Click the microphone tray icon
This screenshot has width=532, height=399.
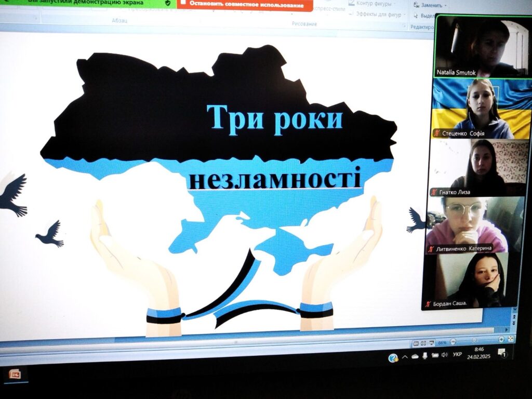point(424,355)
